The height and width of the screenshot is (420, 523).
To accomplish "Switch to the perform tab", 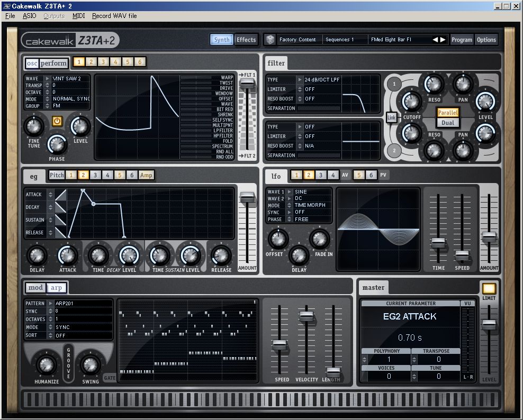I will [53, 63].
